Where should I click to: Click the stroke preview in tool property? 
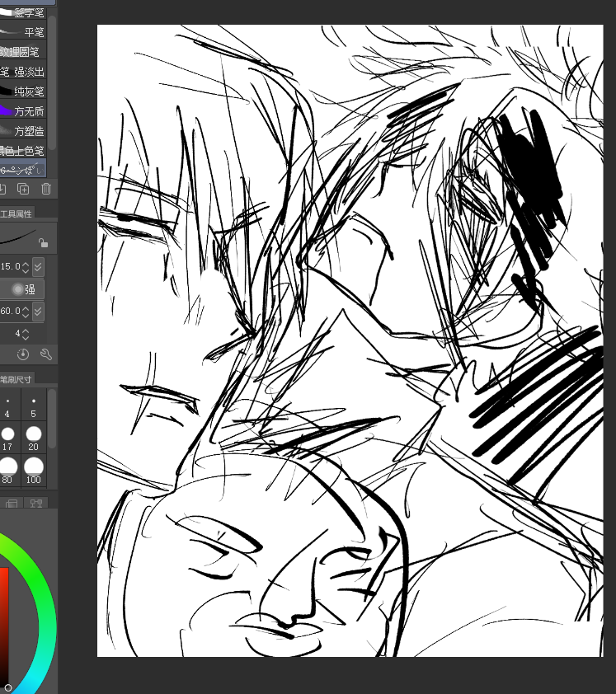pos(17,237)
